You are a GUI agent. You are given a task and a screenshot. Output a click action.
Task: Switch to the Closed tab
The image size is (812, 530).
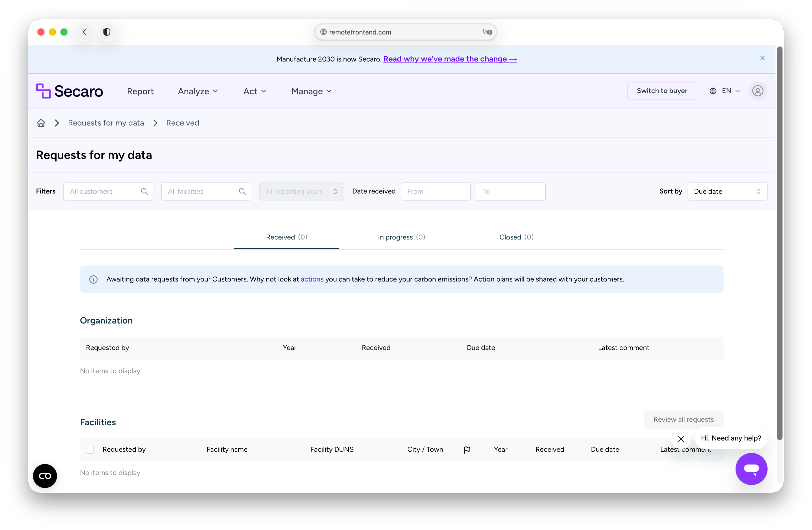516,237
